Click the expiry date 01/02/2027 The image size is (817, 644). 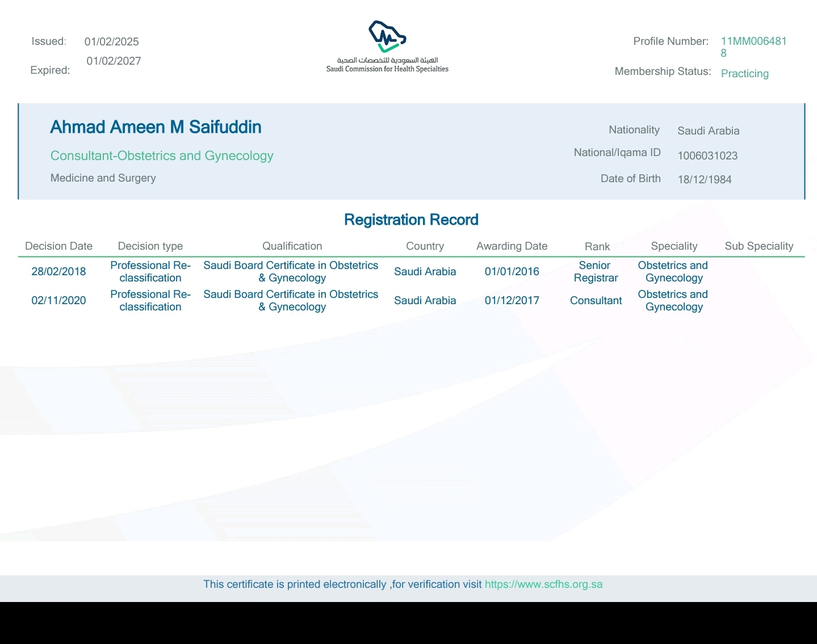[x=114, y=61]
